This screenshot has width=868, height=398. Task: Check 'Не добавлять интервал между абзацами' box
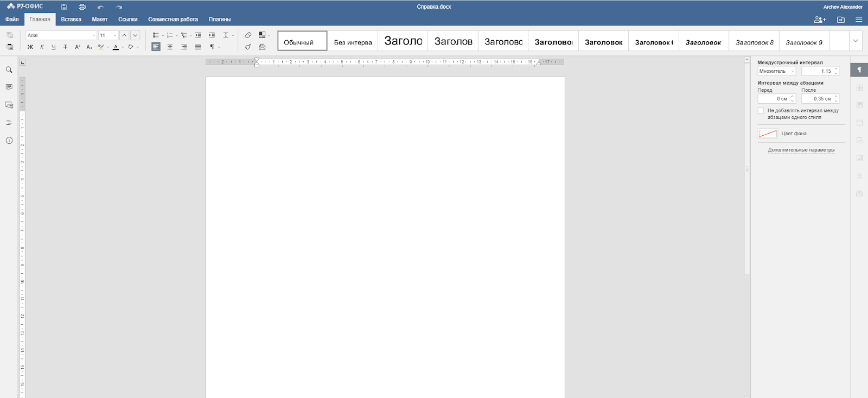(761, 111)
